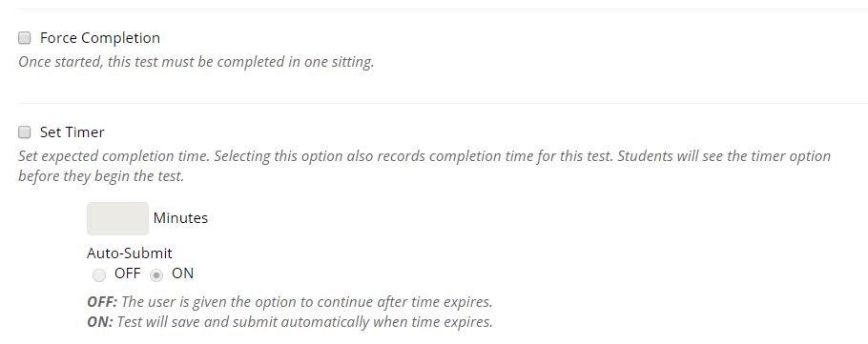Click 'Set expected completion time' description text
This screenshot has height=344, width=868.
coord(114,156)
